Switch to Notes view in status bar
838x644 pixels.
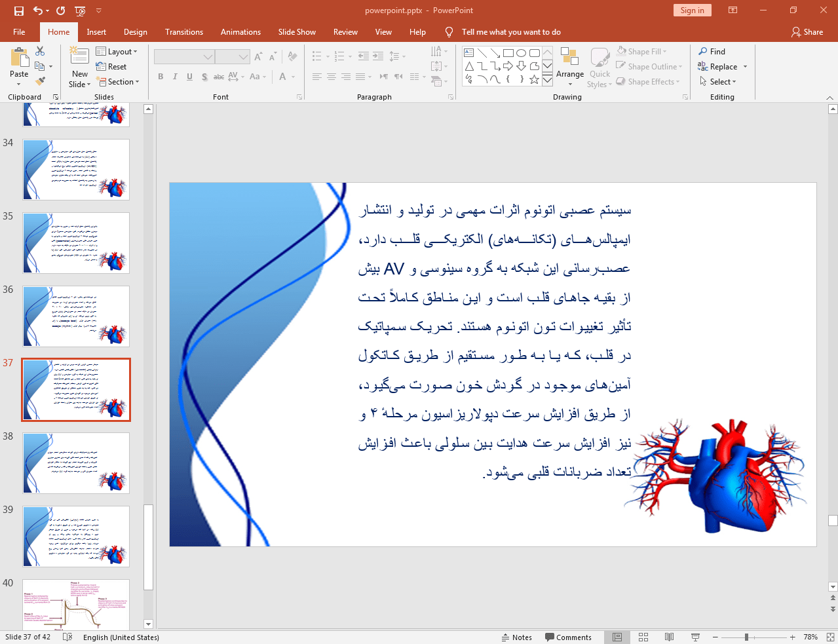coord(517,637)
